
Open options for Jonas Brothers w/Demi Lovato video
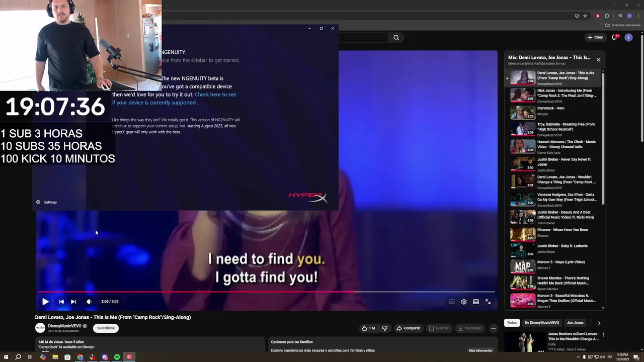point(603,334)
